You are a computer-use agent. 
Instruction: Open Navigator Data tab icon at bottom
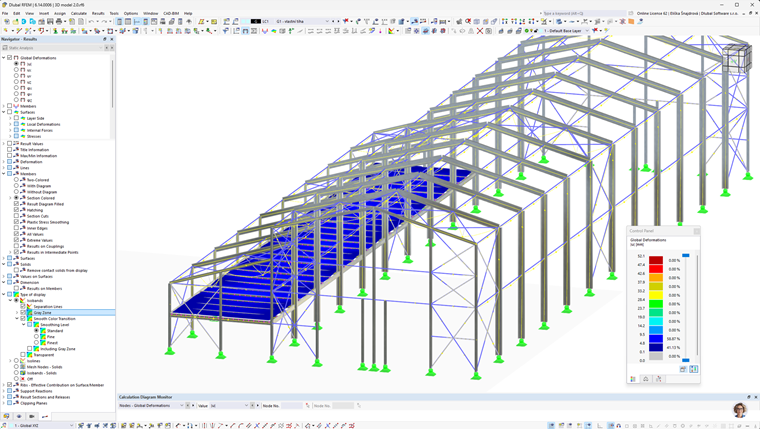tap(6, 416)
